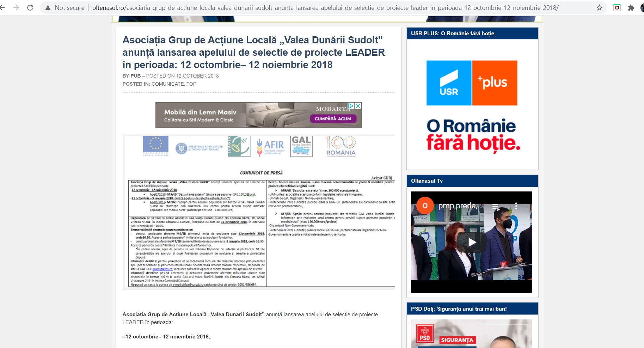The width and height of the screenshot is (644, 348).
Task: Open the Pocket-style red extension icon
Action: [617, 7]
